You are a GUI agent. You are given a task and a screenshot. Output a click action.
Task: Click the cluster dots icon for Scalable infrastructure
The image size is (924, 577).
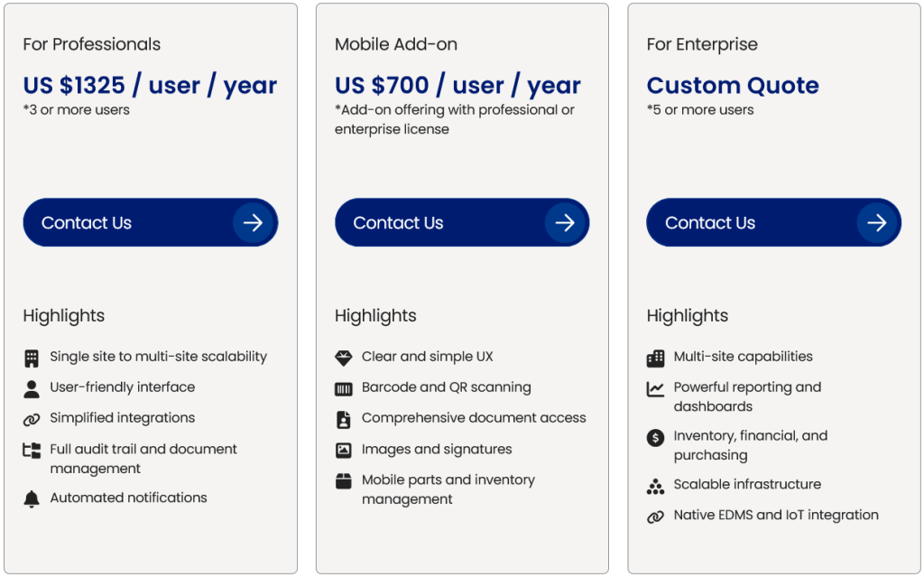[x=656, y=485]
